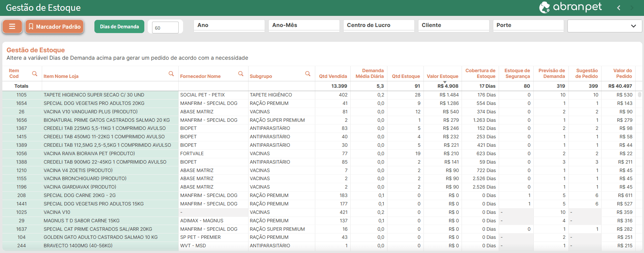644x253 pixels.
Task: Select subgroup TAPETE HIGIÊNICO
Action: [271, 95]
